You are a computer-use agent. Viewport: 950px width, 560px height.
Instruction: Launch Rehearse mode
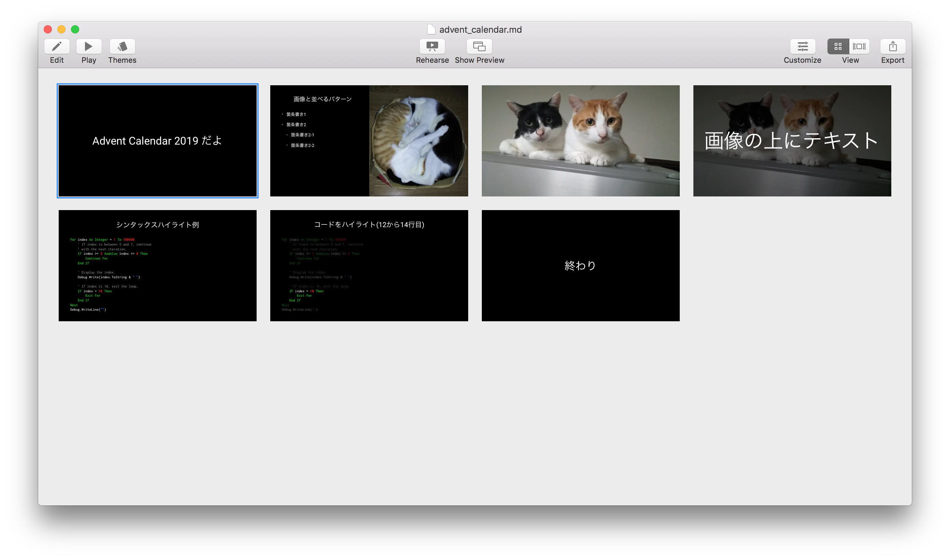coord(432,46)
